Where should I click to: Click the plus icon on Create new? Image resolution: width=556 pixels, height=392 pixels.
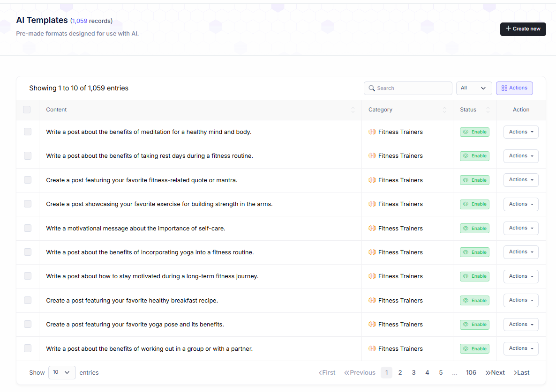coord(508,29)
